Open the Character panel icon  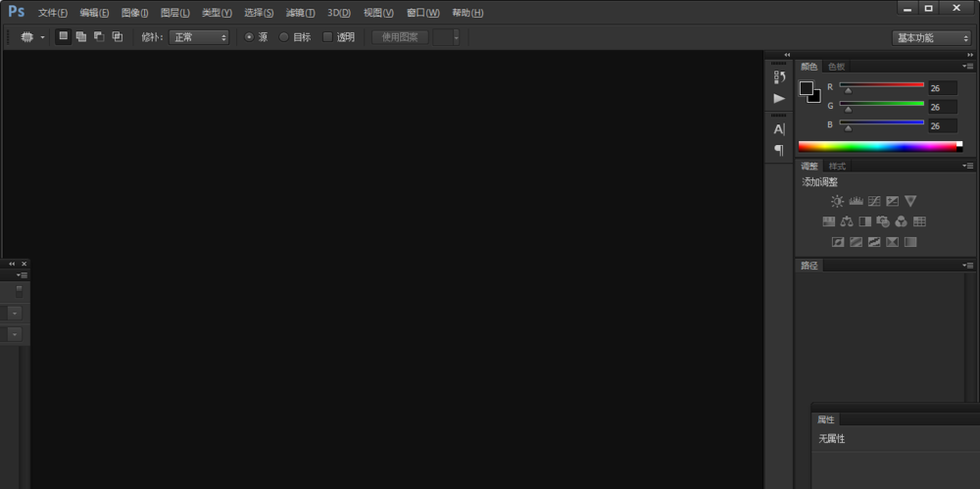coord(779,129)
